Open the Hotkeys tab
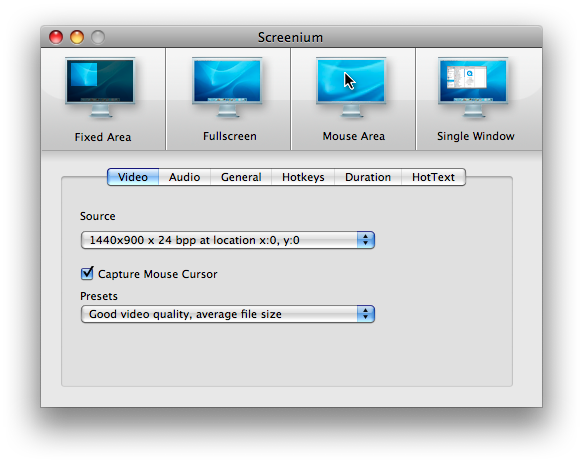This screenshot has height=463, width=583. 303,177
